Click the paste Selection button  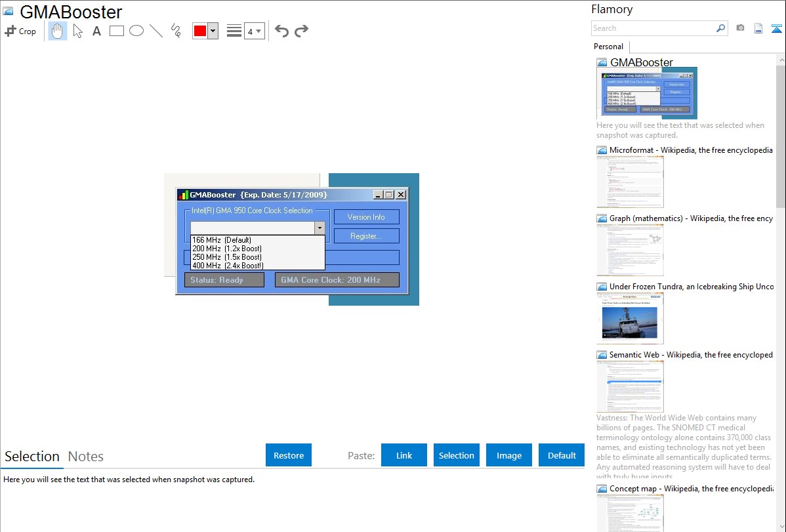(x=456, y=455)
